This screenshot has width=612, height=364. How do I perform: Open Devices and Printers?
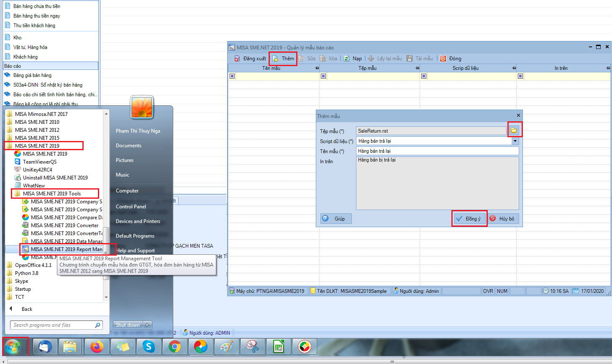[x=138, y=221]
